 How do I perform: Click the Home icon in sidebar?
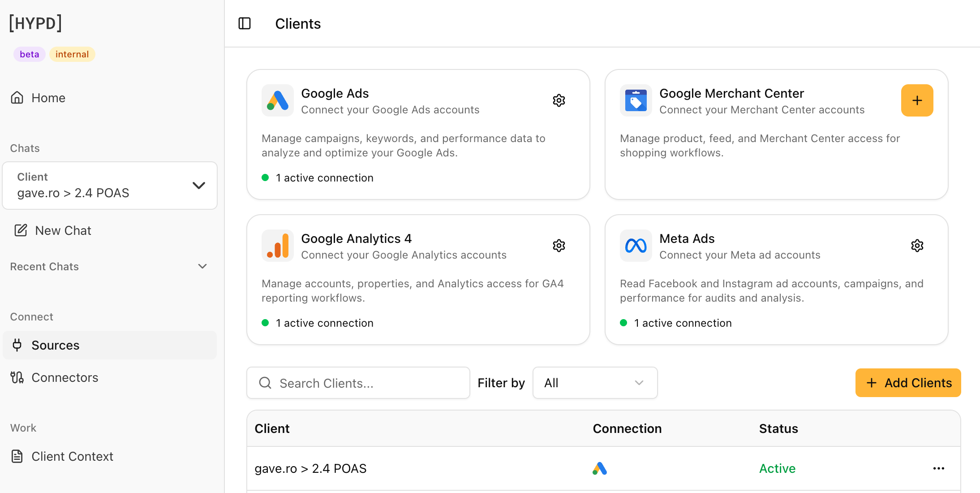click(17, 98)
